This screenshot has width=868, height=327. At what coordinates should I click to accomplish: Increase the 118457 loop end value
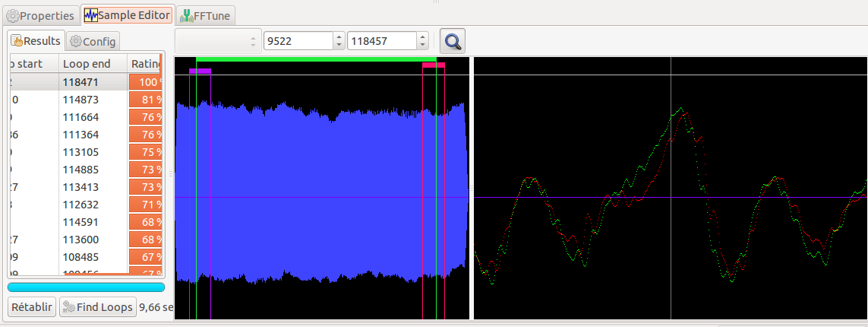click(x=423, y=37)
